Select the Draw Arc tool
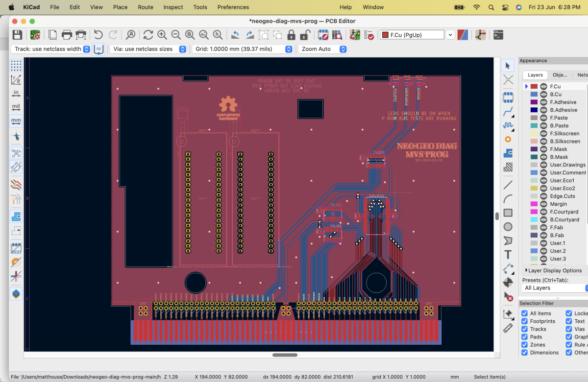Viewport: 588px width, 382px height. [508, 199]
